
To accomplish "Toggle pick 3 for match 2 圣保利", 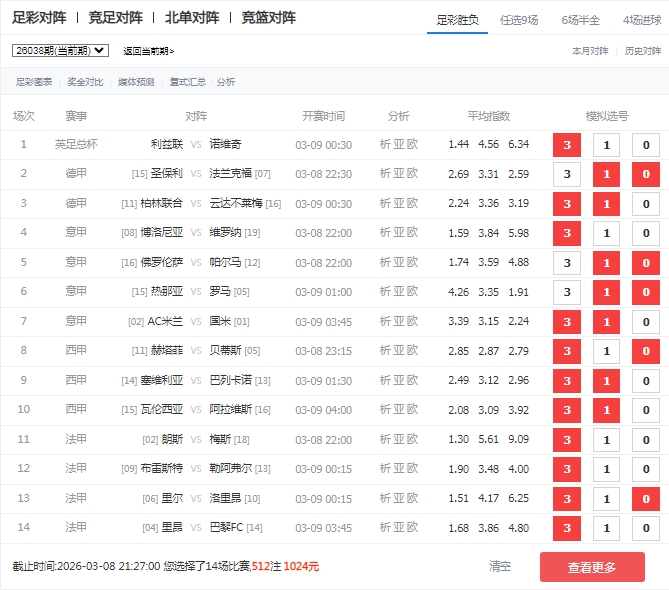I will (x=567, y=175).
